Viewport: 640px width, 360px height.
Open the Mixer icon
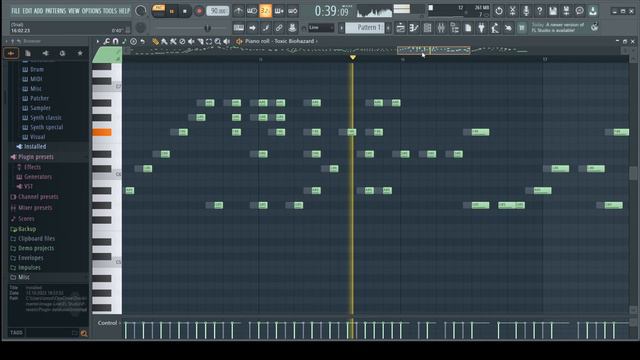pyautogui.click(x=441, y=28)
